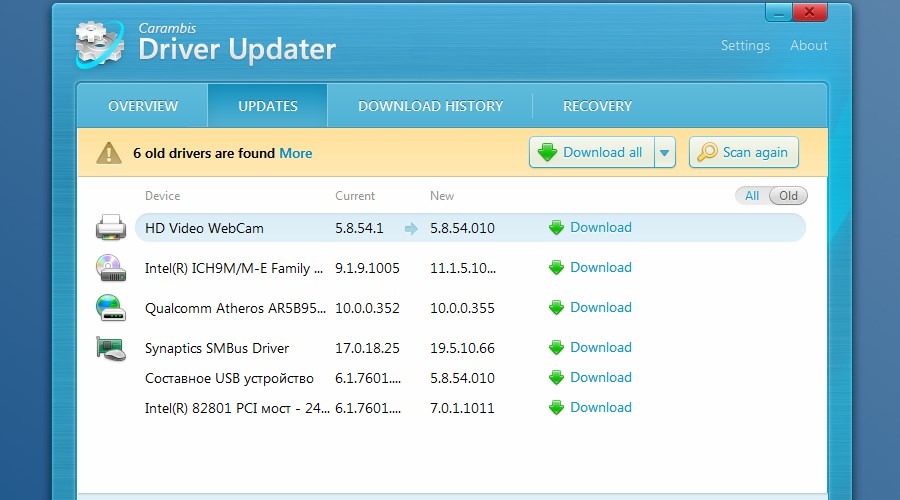Click the Device column header
The image size is (900, 500).
[x=162, y=196]
